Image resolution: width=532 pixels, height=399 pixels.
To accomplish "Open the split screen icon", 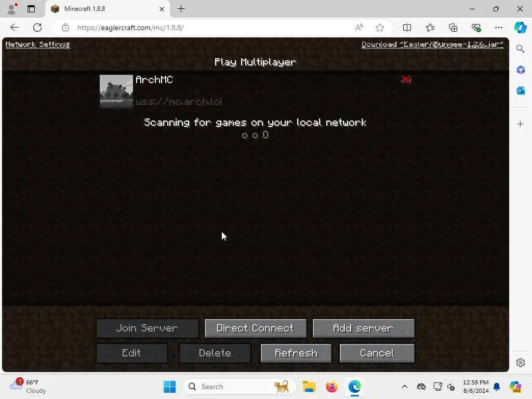I will pos(407,28).
